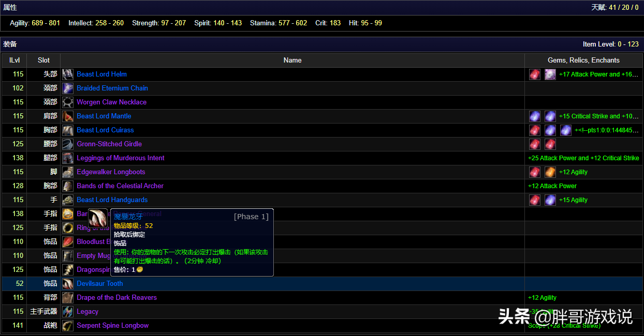This screenshot has width=644, height=336.
Task: Click the Empty Mug trinket icon
Action: point(68,256)
